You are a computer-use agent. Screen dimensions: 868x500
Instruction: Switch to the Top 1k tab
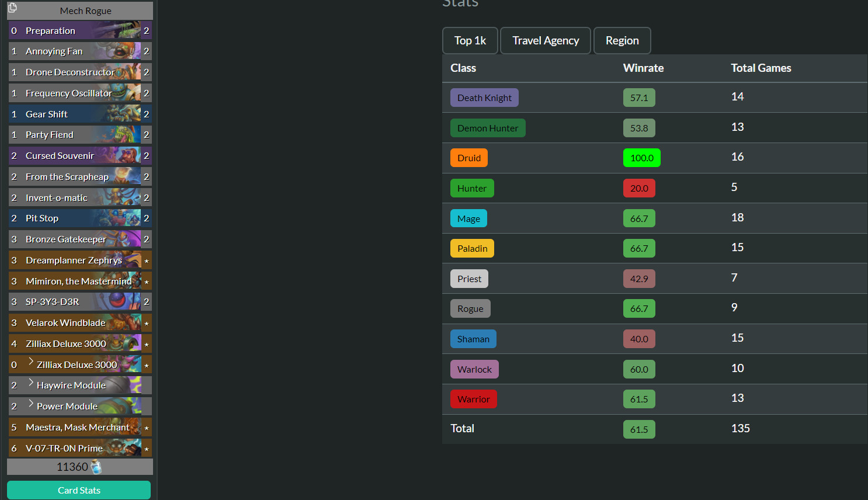[470, 41]
